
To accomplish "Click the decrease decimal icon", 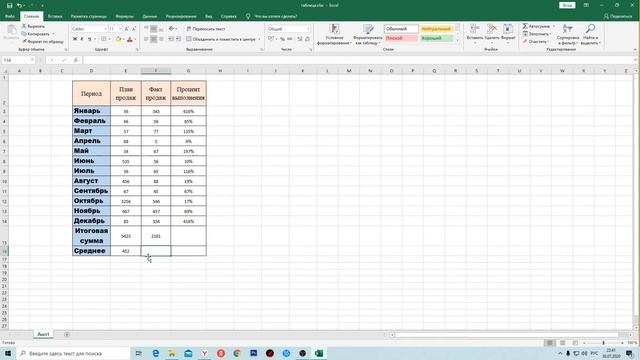I will coord(307,39).
